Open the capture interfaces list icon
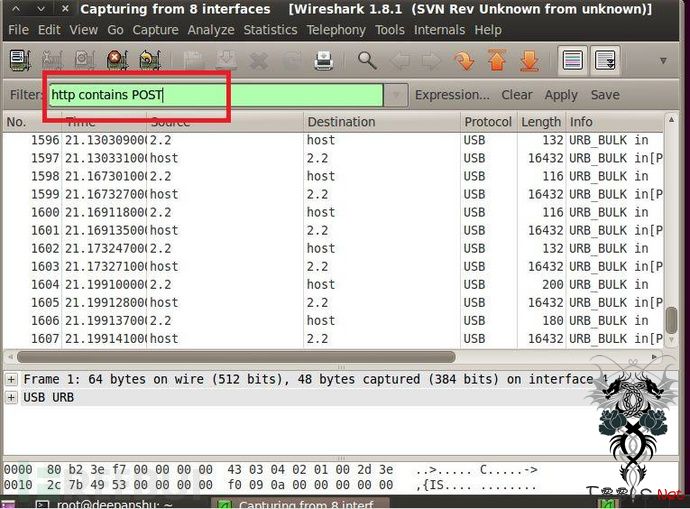 pyautogui.click(x=19, y=61)
